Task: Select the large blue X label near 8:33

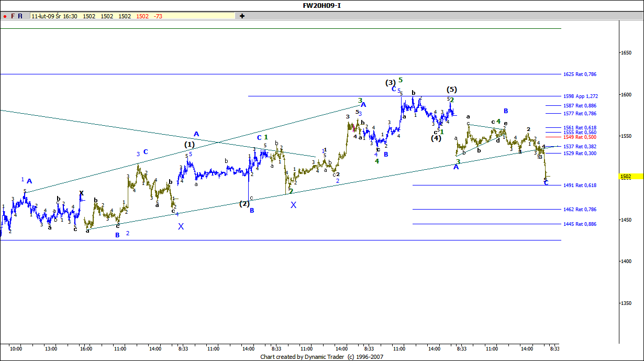Action: pos(181,226)
